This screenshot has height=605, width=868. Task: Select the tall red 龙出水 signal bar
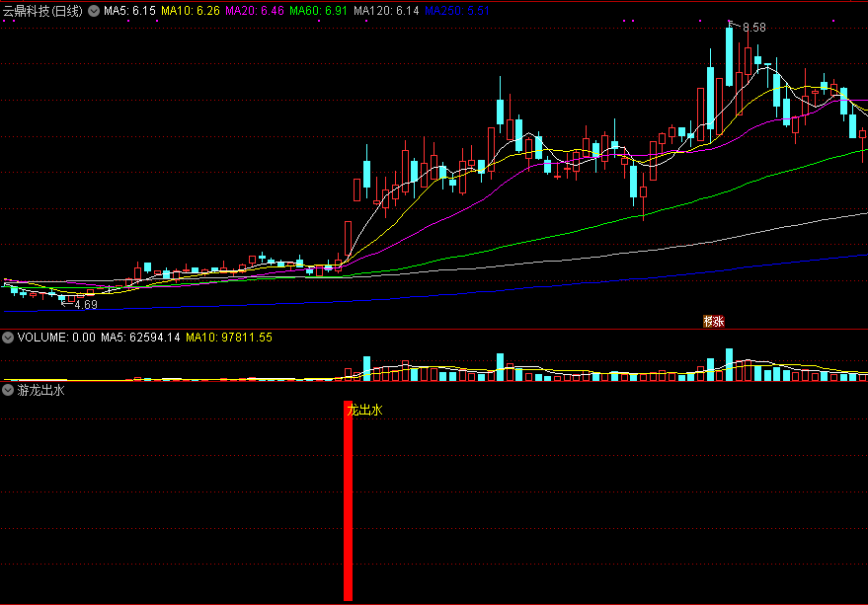pyautogui.click(x=349, y=501)
